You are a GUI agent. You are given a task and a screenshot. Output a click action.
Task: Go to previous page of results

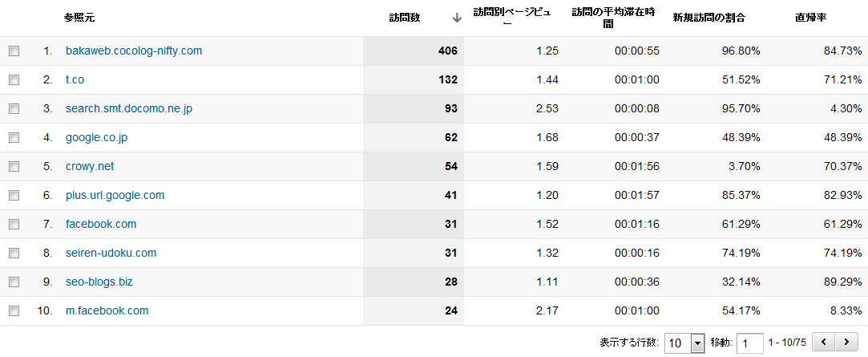[x=824, y=343]
